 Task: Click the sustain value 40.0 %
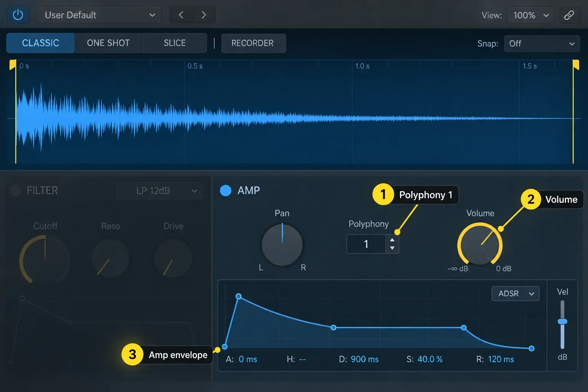pos(430,359)
